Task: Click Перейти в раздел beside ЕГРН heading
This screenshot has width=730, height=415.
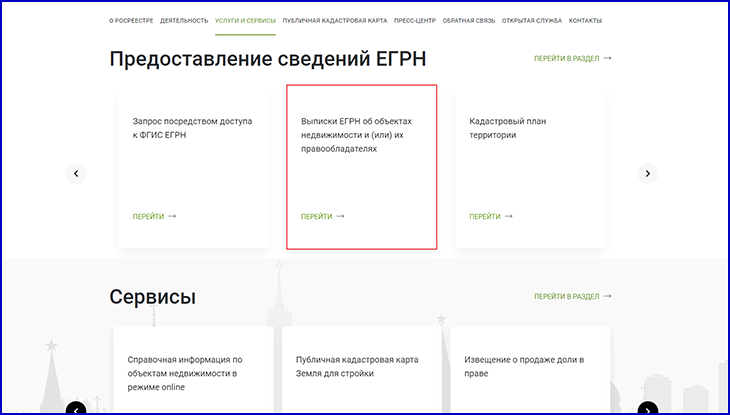Action: tap(572, 59)
